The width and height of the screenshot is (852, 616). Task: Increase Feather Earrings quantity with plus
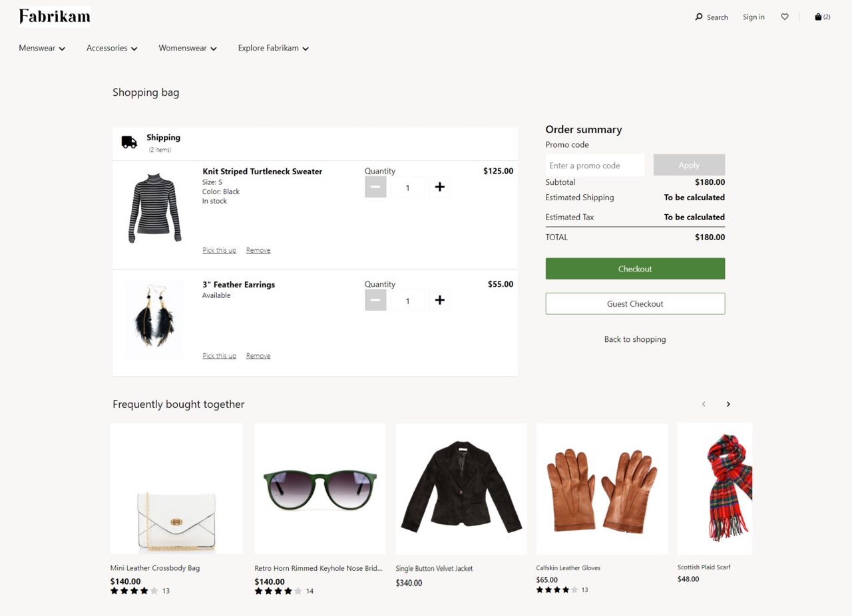click(x=439, y=300)
